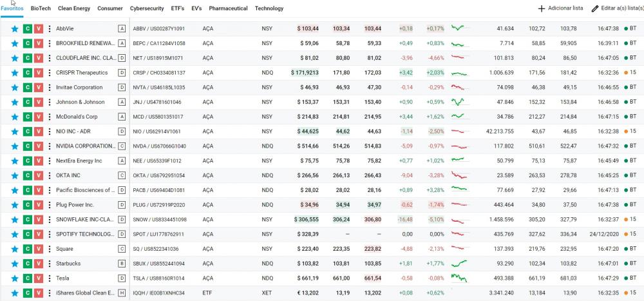Click the red V button for Plug Power Inc.

[38, 205]
